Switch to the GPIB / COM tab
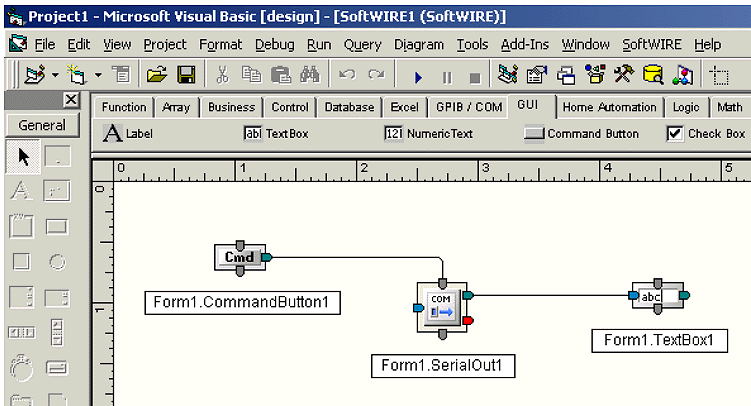Viewport: 751px width, 406px height. point(468,107)
